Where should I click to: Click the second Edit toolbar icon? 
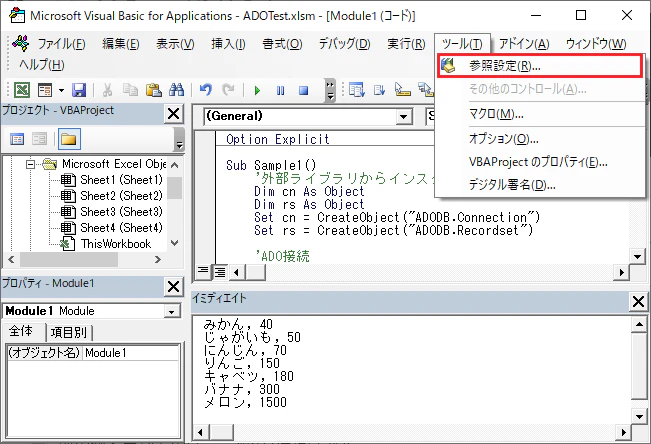point(379,90)
